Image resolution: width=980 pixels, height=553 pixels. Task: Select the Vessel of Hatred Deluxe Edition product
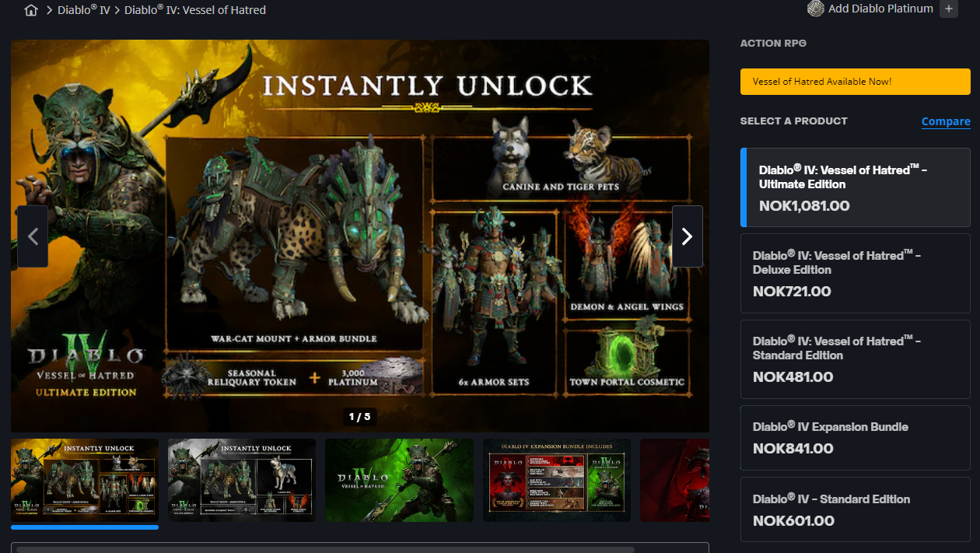[x=856, y=273]
